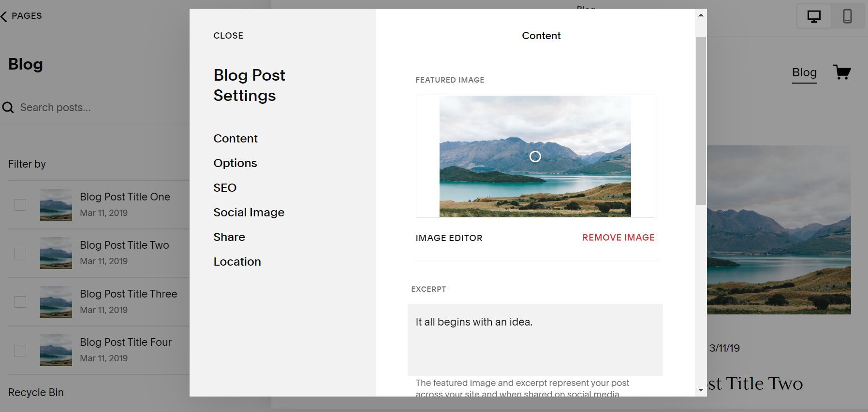Click the large landscape image in site preview
868x412 pixels.
(x=779, y=230)
